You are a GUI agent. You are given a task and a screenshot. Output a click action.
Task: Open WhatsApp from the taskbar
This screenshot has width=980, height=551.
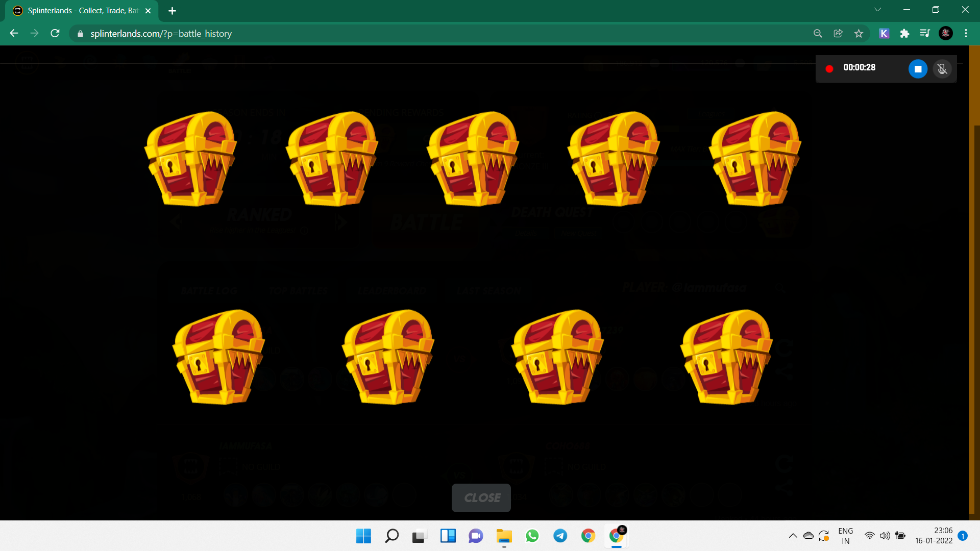(x=532, y=536)
